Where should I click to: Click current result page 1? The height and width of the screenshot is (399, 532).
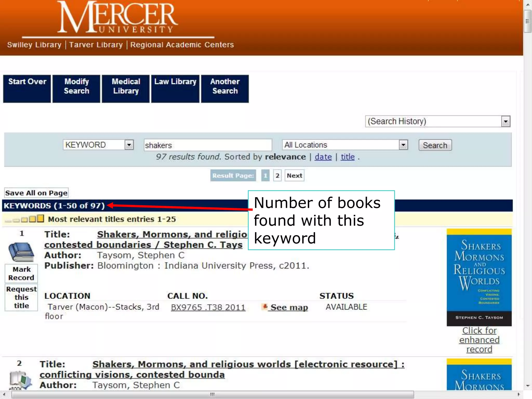(265, 176)
